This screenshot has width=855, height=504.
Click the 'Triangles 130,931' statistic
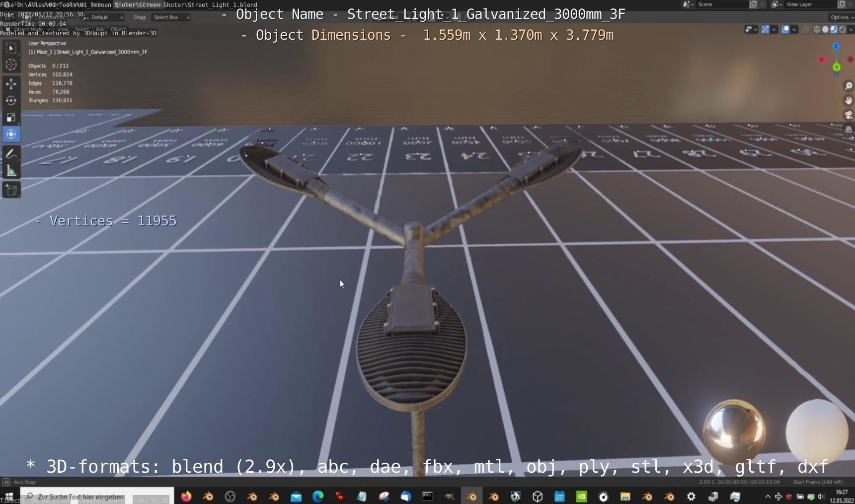pyautogui.click(x=50, y=100)
